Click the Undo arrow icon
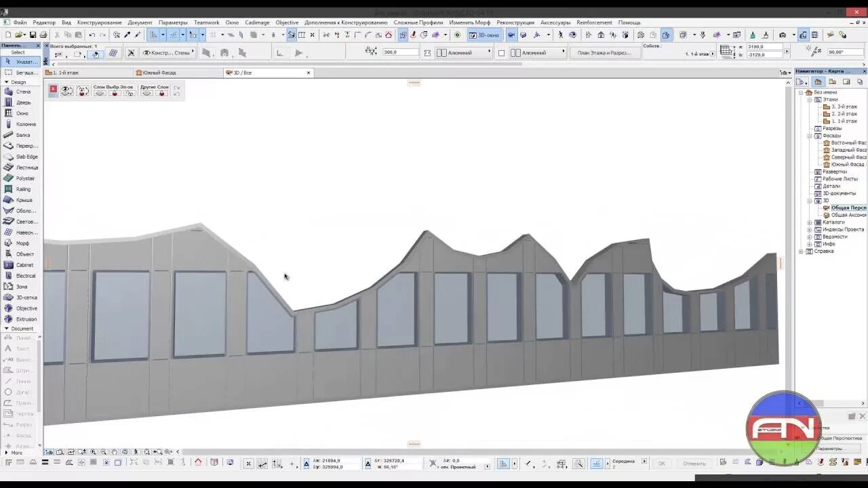Screen dimensions: 868x488 pos(92,35)
